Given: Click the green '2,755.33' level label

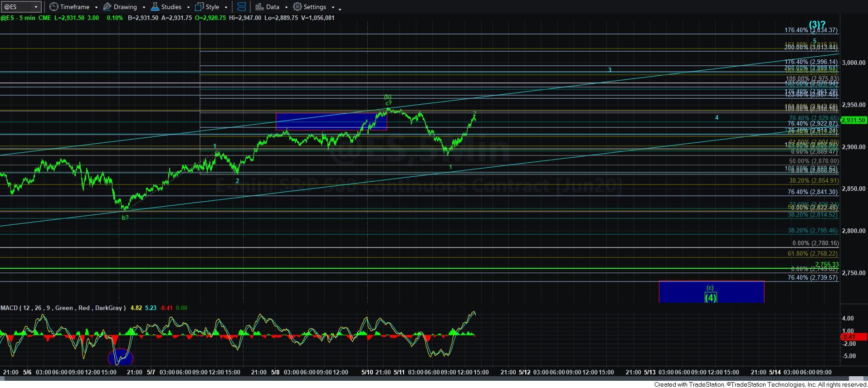Looking at the screenshot, I should coord(827,264).
